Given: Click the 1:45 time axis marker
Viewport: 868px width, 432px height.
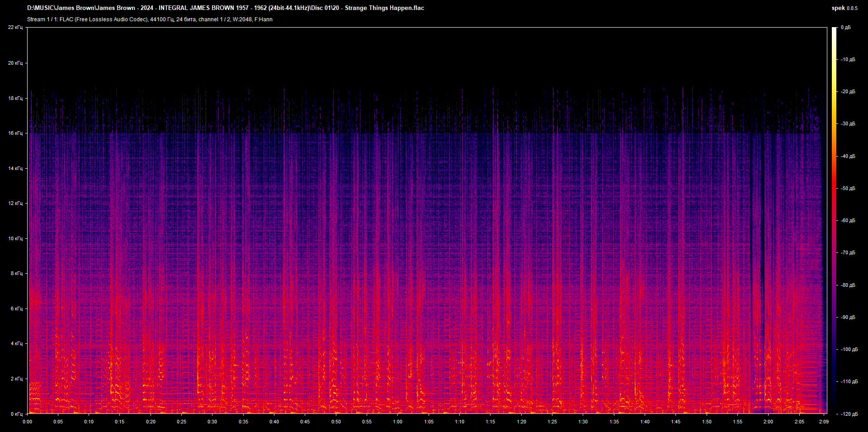Looking at the screenshot, I should click(x=675, y=422).
